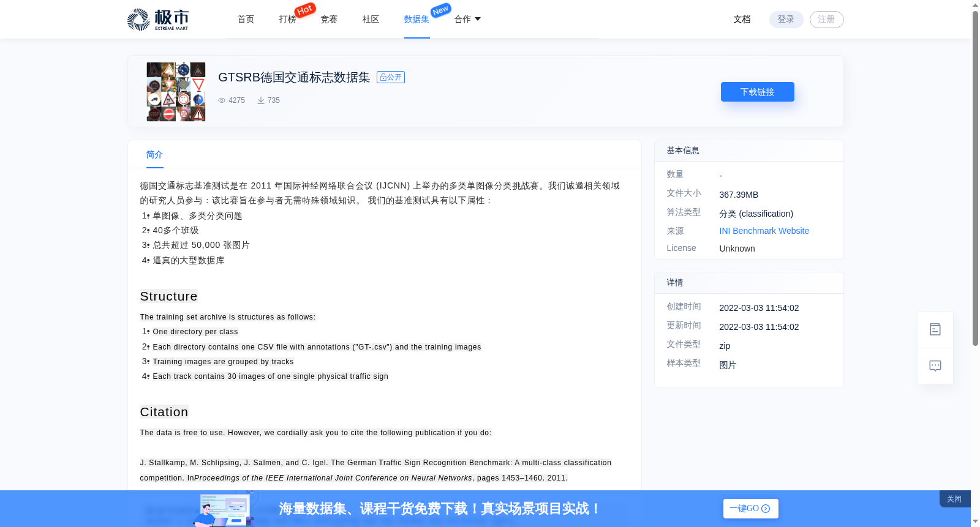Viewport: 980px width, 527px height.
Task: Select the 数据集 datasets menu item
Action: coord(417,20)
